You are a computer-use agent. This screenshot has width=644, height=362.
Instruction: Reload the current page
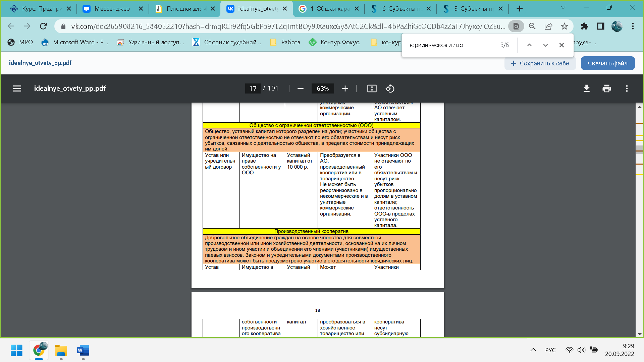43,26
